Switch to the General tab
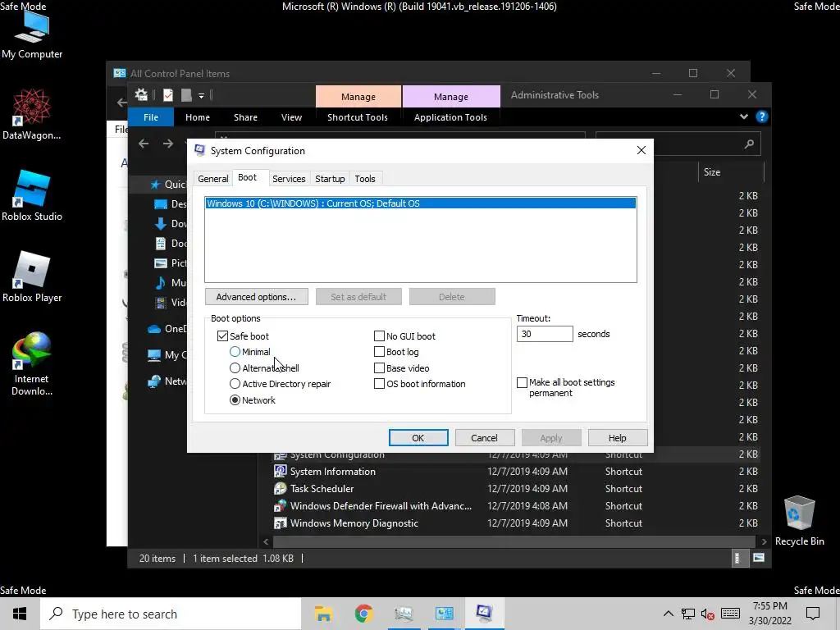840x630 pixels. (212, 179)
